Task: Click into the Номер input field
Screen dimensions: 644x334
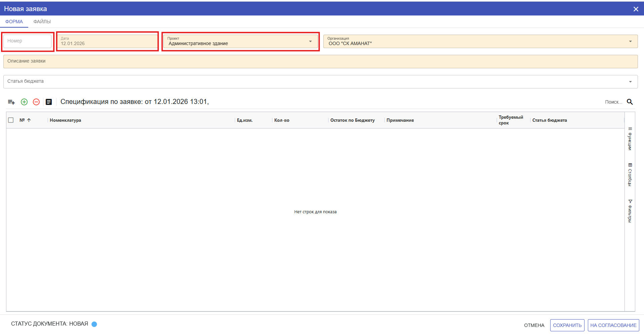Action: click(28, 41)
